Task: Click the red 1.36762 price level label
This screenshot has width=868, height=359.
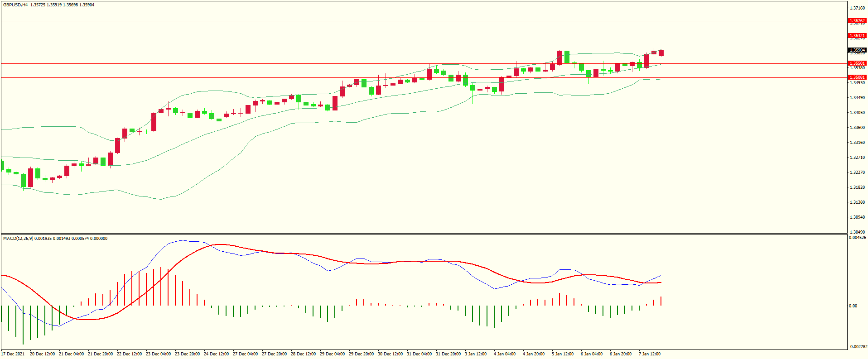Action: (x=857, y=21)
